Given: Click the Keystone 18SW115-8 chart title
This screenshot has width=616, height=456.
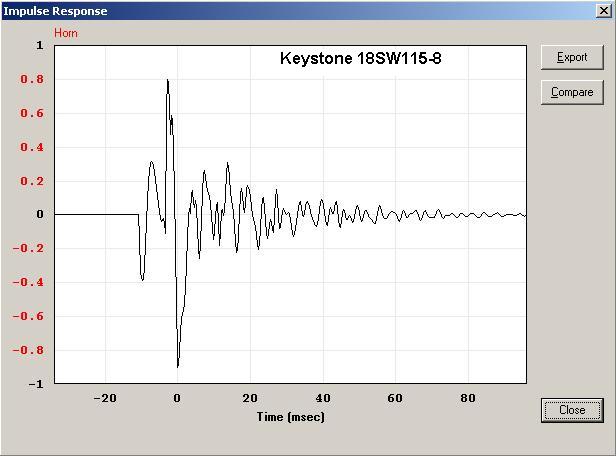Looking at the screenshot, I should (x=361, y=59).
